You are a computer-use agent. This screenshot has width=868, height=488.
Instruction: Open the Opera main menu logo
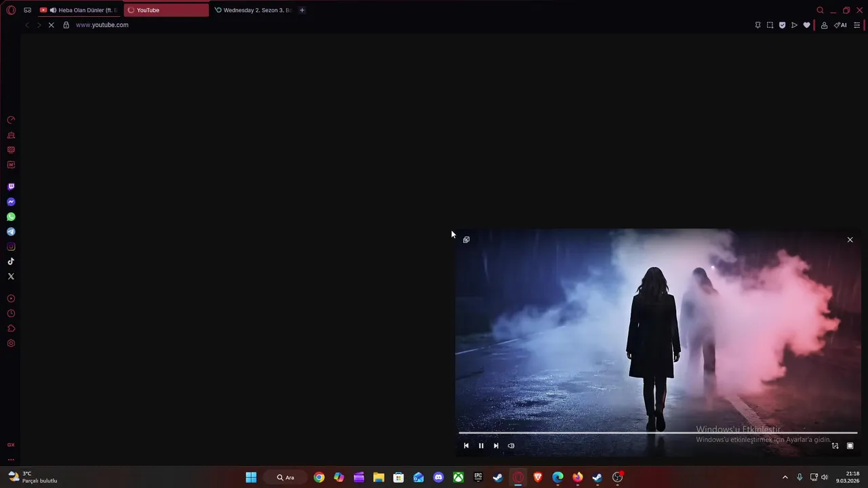(11, 10)
